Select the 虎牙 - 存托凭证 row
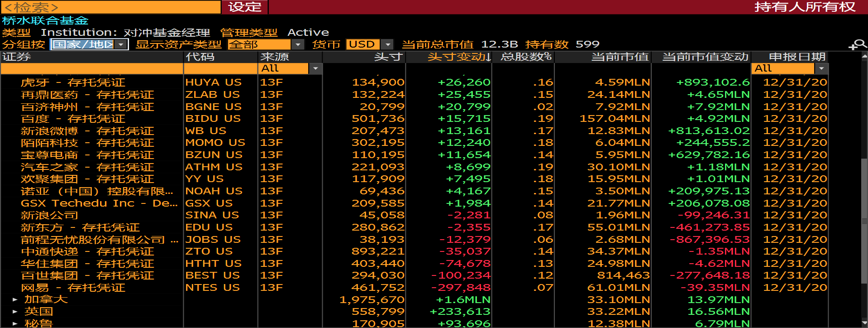This screenshot has height=328, width=868. [415, 82]
